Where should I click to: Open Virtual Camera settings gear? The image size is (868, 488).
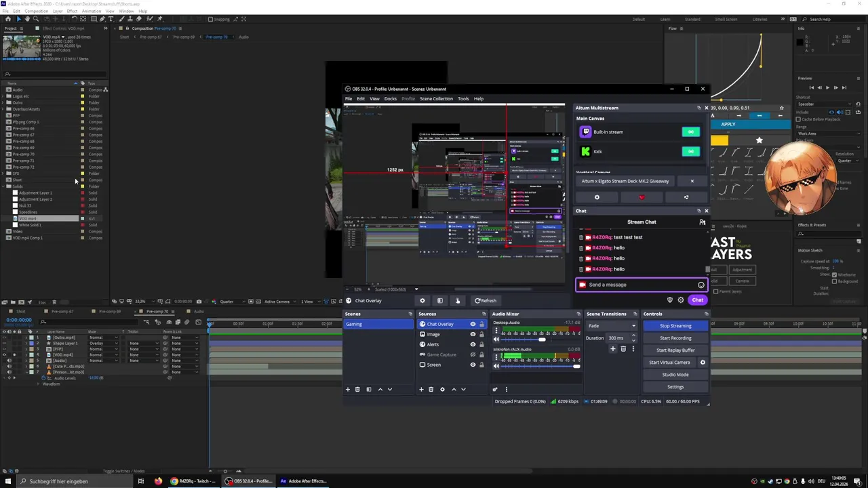(x=703, y=362)
